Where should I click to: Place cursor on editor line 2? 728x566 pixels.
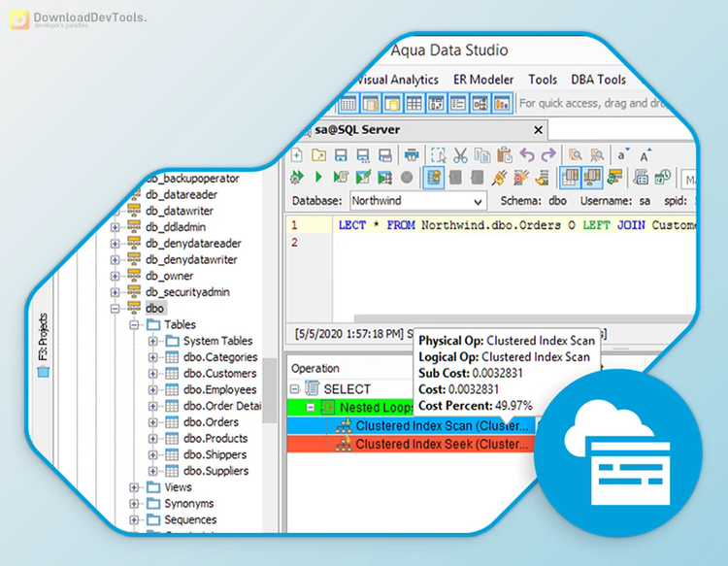pos(514,243)
